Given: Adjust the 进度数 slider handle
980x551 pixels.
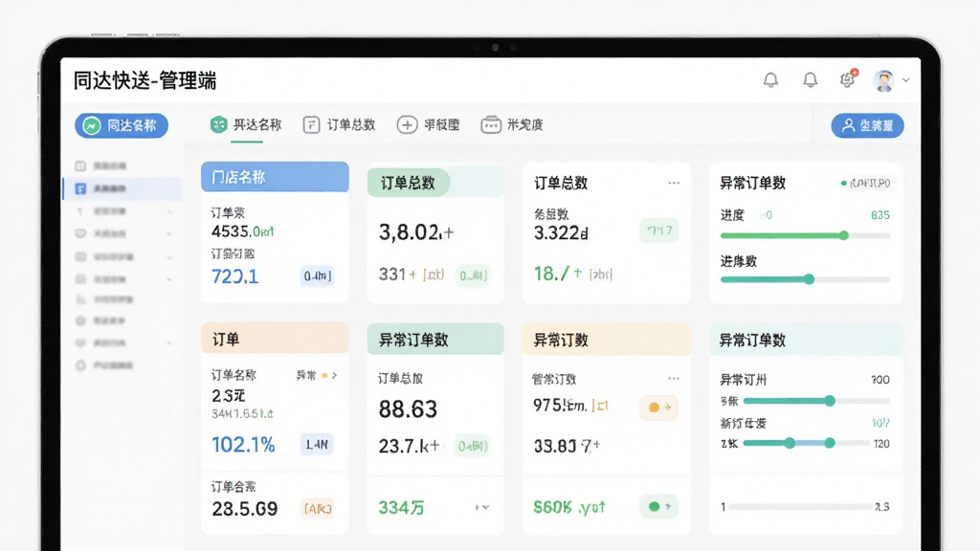Looking at the screenshot, I should [809, 279].
